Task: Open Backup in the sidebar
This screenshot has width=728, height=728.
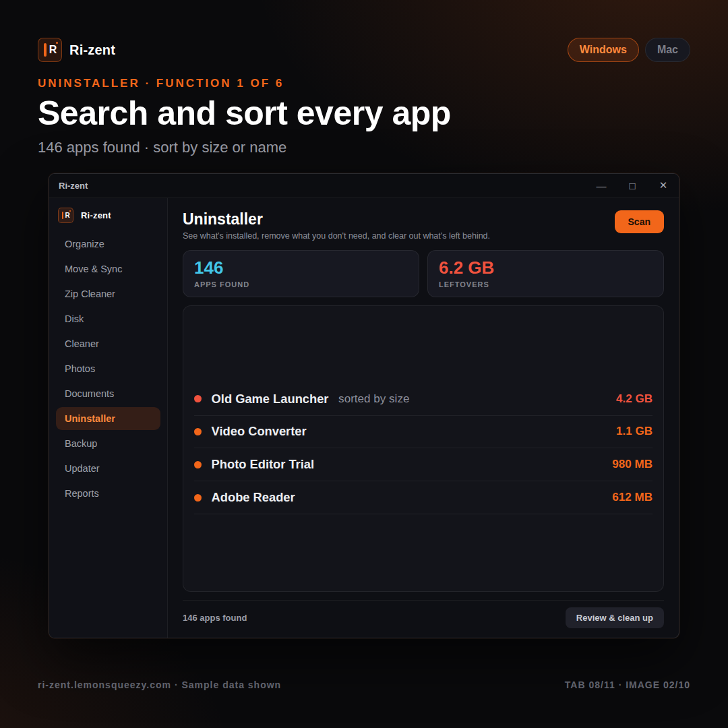Action: coord(108,444)
